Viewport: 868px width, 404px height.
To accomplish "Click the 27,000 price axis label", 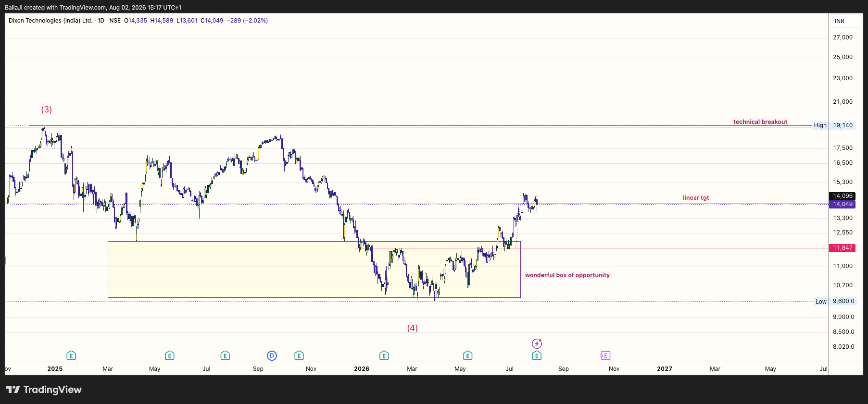I will point(843,37).
